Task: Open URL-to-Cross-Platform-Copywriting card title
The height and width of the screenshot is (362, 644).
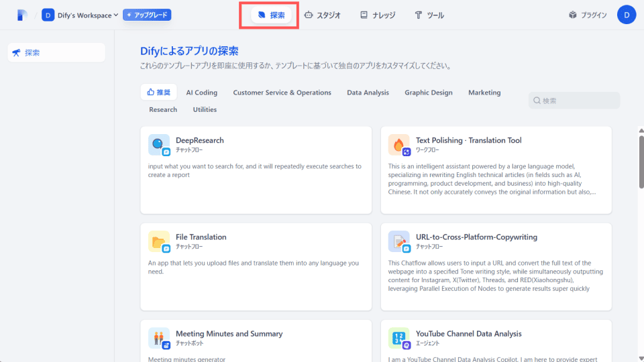Action: coord(476,237)
